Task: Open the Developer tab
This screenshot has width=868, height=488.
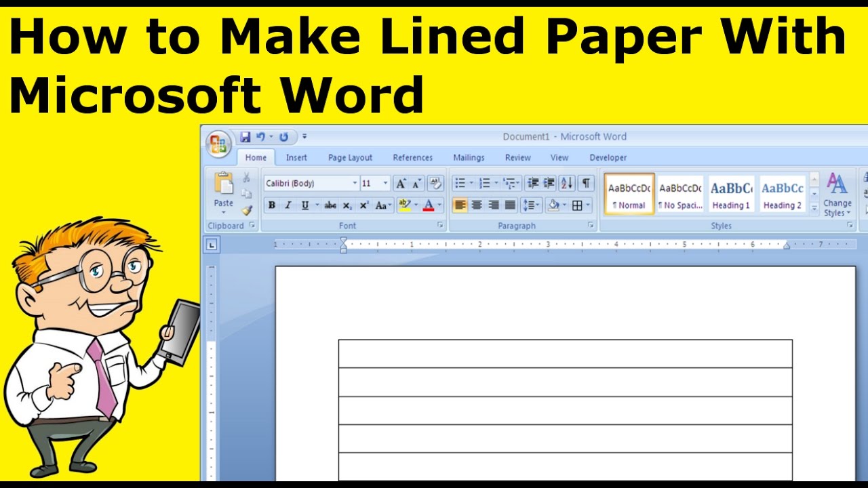Action: coord(608,157)
